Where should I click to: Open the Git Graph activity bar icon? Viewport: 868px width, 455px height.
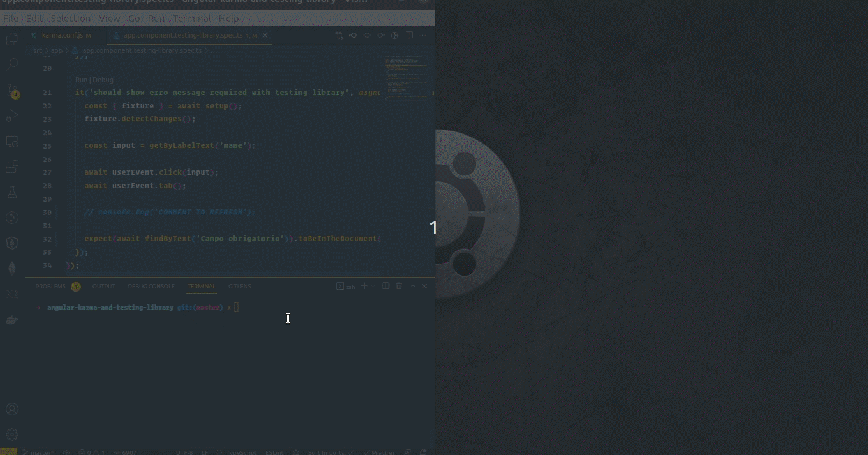pyautogui.click(x=12, y=218)
